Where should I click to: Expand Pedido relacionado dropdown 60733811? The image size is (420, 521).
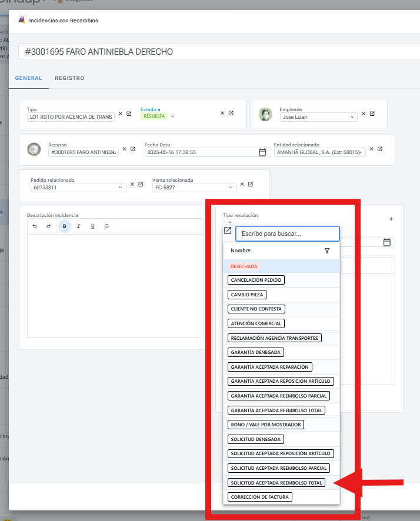[x=121, y=188]
